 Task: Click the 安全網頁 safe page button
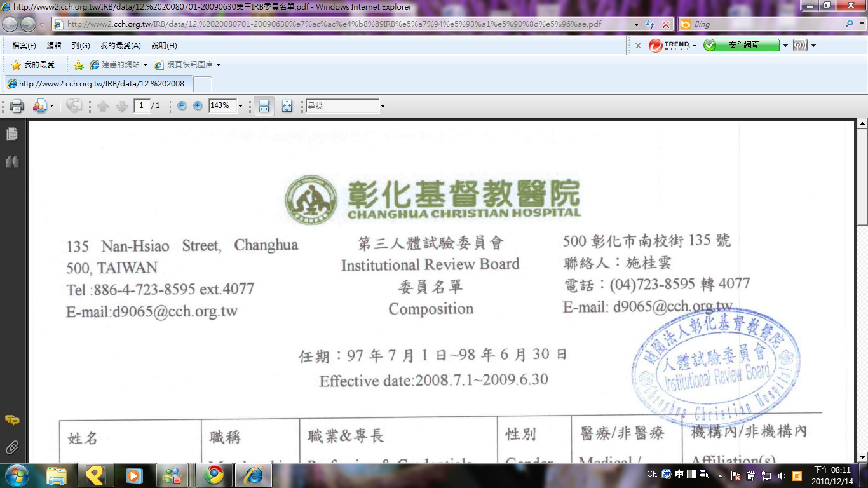tap(742, 46)
